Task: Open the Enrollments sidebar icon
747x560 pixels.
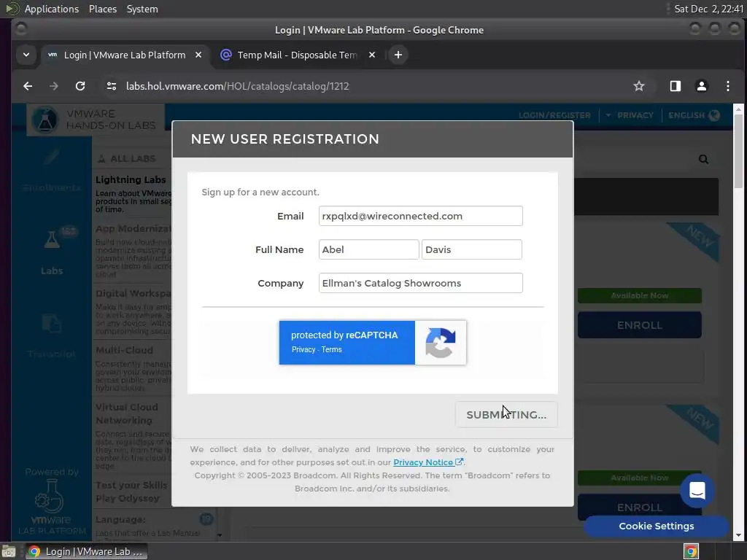Action: click(x=52, y=157)
